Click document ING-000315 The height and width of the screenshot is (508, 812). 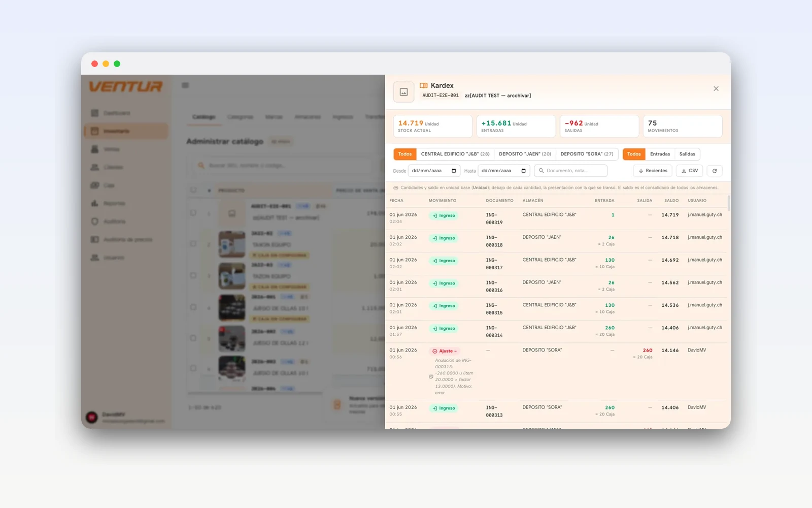(x=494, y=309)
